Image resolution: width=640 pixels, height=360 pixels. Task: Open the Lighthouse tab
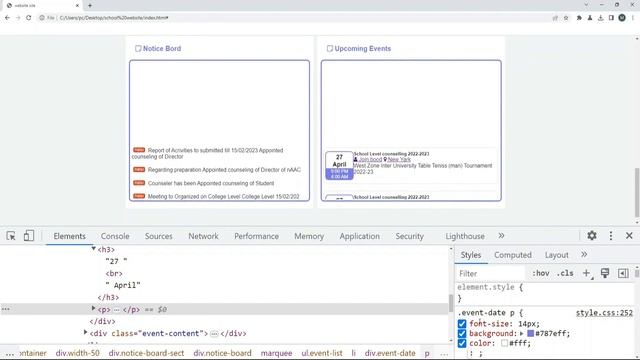tap(465, 236)
